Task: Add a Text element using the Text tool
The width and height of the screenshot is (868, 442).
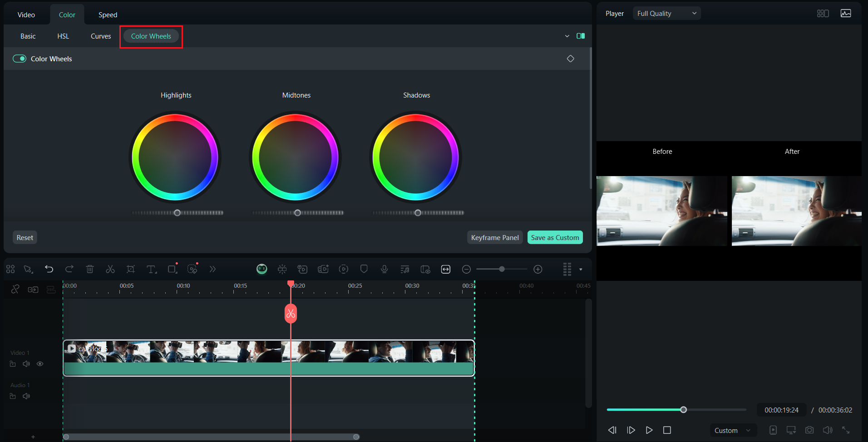Action: pyautogui.click(x=151, y=269)
